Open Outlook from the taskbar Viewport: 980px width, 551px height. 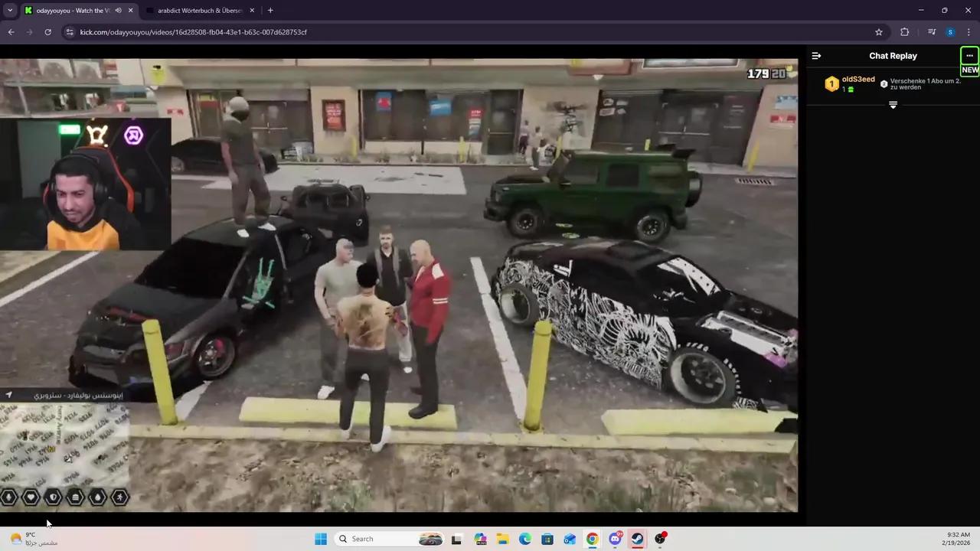[570, 539]
